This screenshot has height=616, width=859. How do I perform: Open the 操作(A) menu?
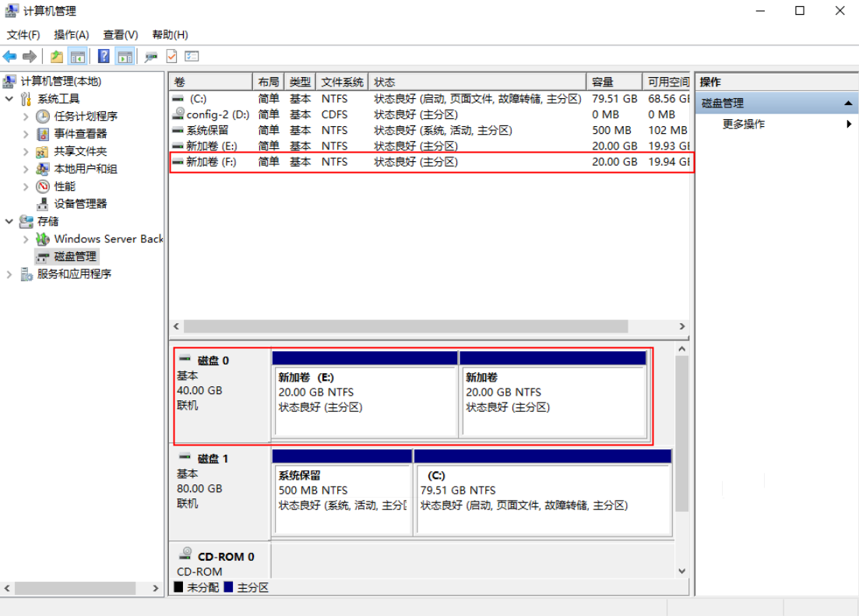pos(71,35)
